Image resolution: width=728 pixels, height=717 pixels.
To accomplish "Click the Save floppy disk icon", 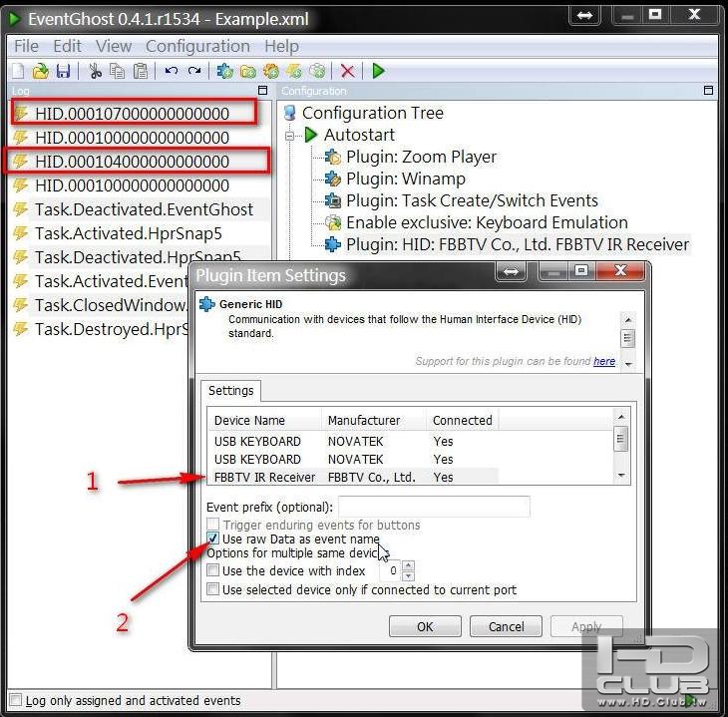I will (63, 71).
